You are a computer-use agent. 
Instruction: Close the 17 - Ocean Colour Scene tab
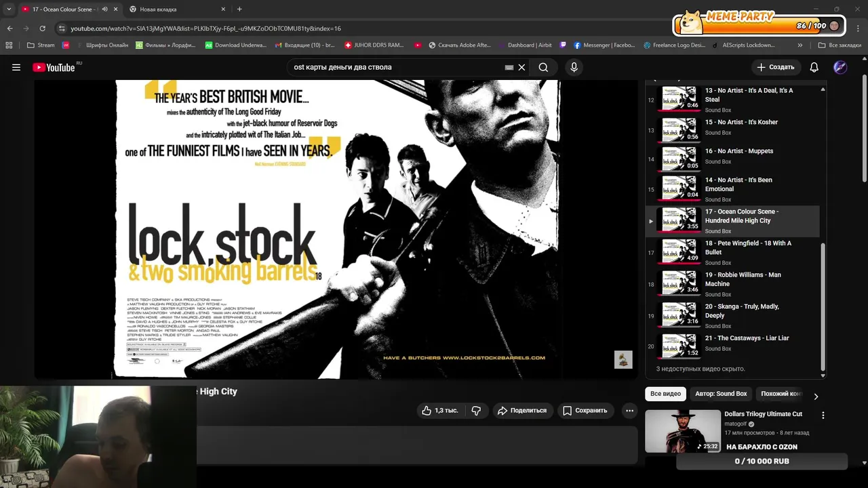(116, 9)
